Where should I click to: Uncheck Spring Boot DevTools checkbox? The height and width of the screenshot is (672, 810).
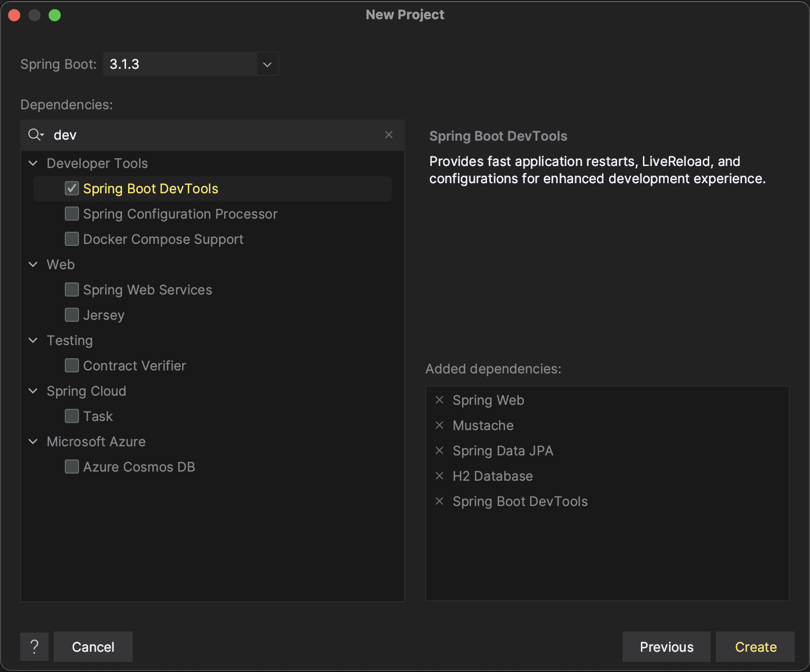click(72, 188)
